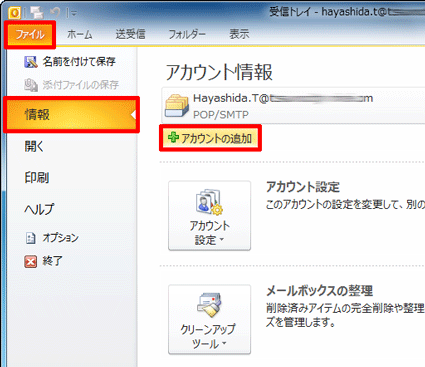425x367 pixels.
Task: Open the 表示 ribbon tab
Action: click(x=239, y=34)
